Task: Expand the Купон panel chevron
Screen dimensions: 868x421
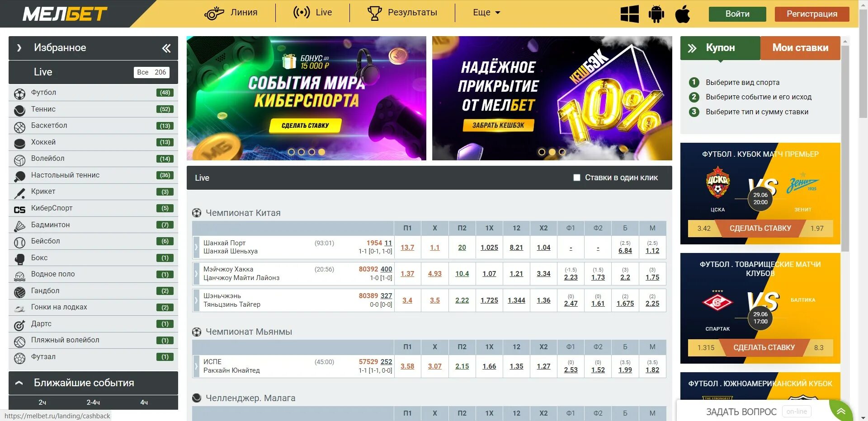Action: tap(692, 48)
